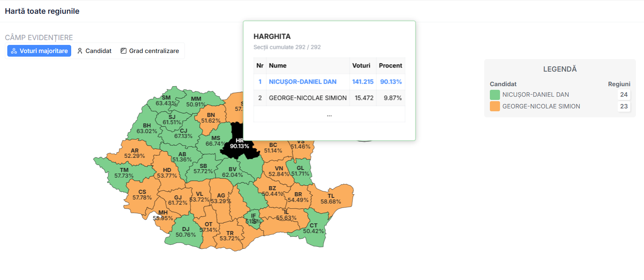This screenshot has height=280, width=644.
Task: Switch highlighting to Grad centralizare
Action: [x=150, y=51]
